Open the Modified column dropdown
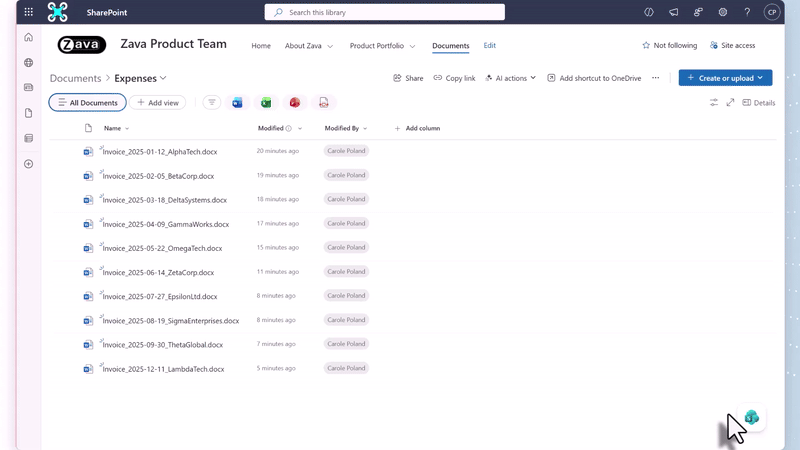Screen dimensions: 800x450 [299, 129]
